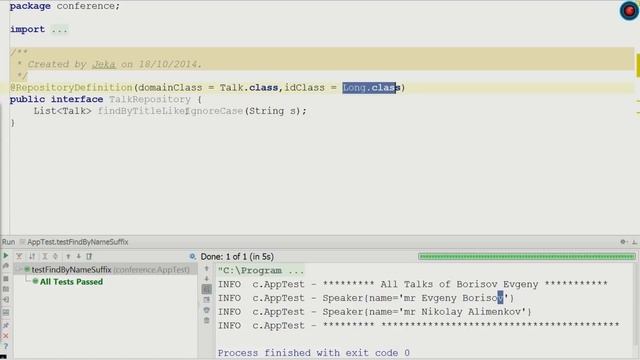Viewport: 640px width, 360px height.
Task: Expand the folded "C:\Program ... command line
Action: (261, 271)
